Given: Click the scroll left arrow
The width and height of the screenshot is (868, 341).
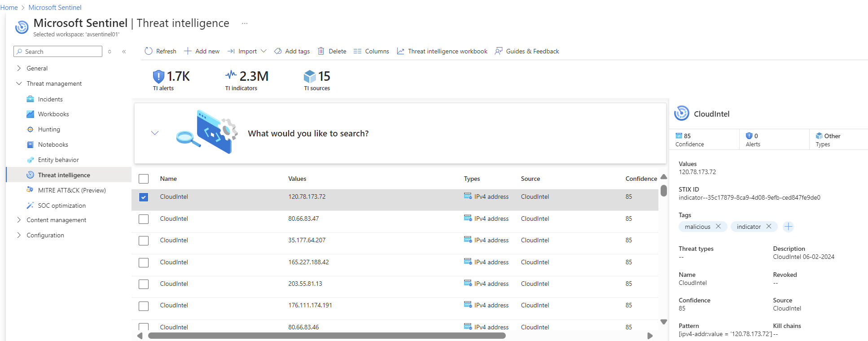Looking at the screenshot, I should (140, 336).
